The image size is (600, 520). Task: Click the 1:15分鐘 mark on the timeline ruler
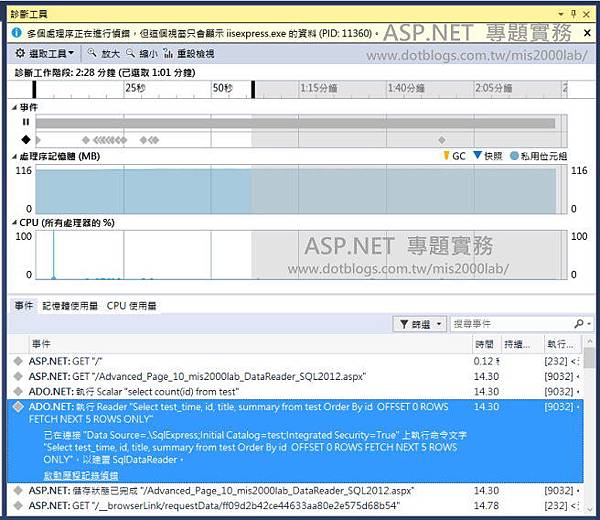[x=318, y=88]
